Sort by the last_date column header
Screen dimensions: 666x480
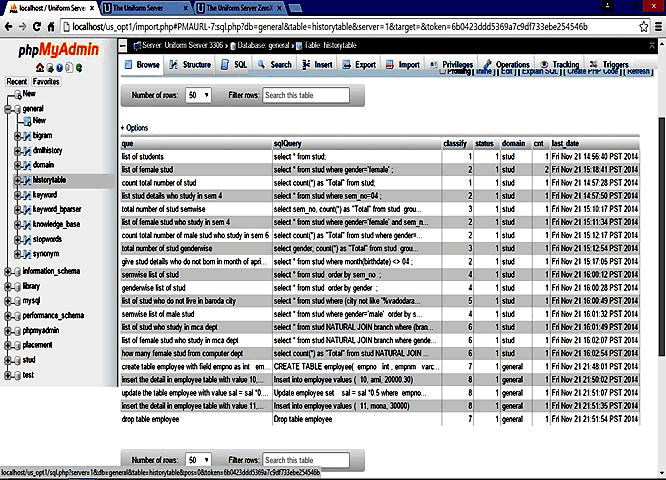(x=565, y=144)
